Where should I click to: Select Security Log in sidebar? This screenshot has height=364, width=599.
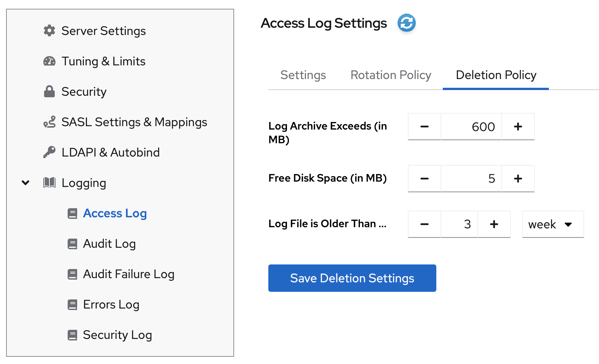[117, 335]
